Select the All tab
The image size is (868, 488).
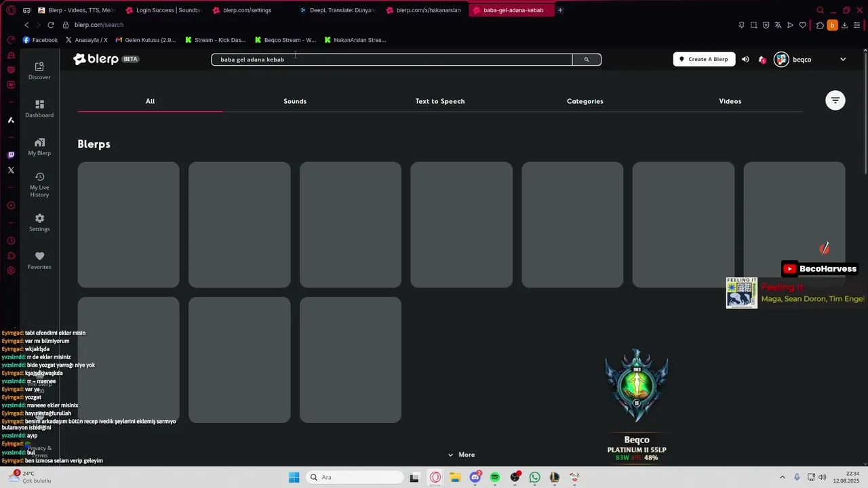150,101
